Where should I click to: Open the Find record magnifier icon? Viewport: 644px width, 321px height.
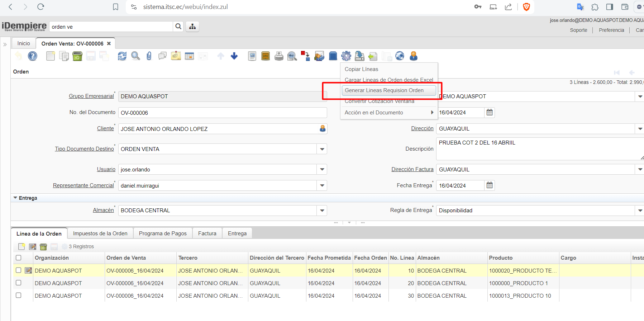click(135, 56)
